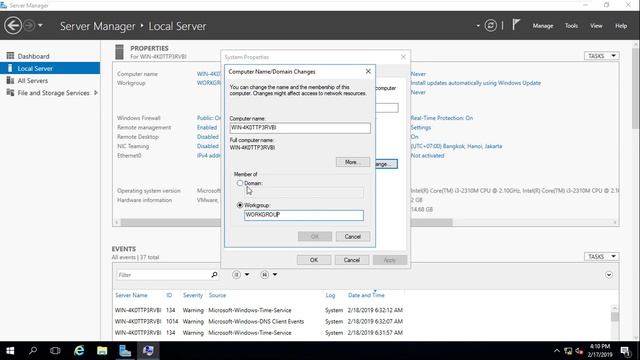The width and height of the screenshot is (640, 360).
Task: Select the Domain radio button
Action: click(x=240, y=183)
